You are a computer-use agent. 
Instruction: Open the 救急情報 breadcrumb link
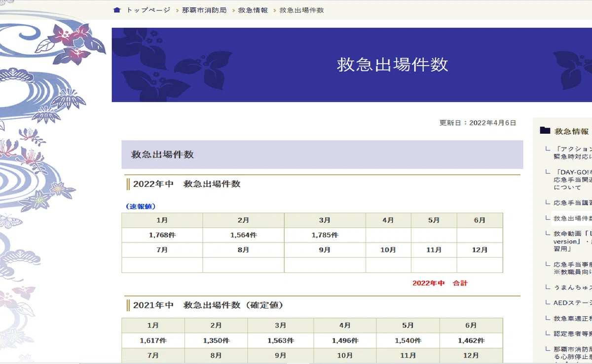tap(253, 10)
